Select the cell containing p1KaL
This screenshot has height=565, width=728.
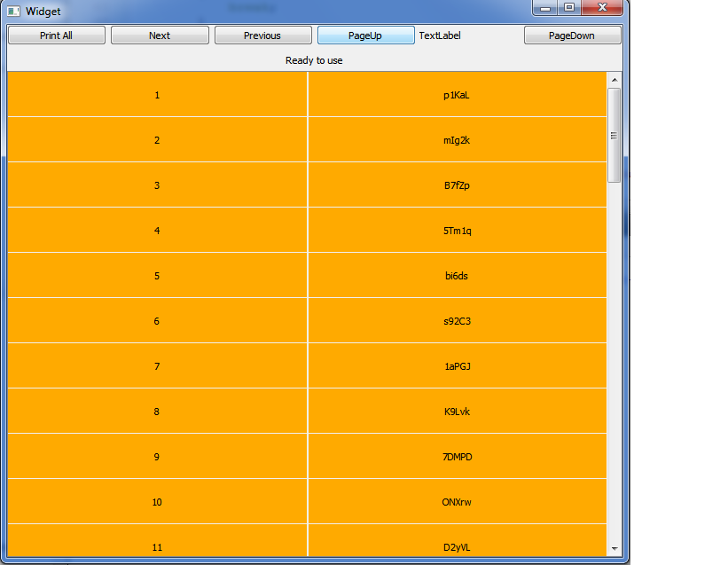pyautogui.click(x=457, y=95)
